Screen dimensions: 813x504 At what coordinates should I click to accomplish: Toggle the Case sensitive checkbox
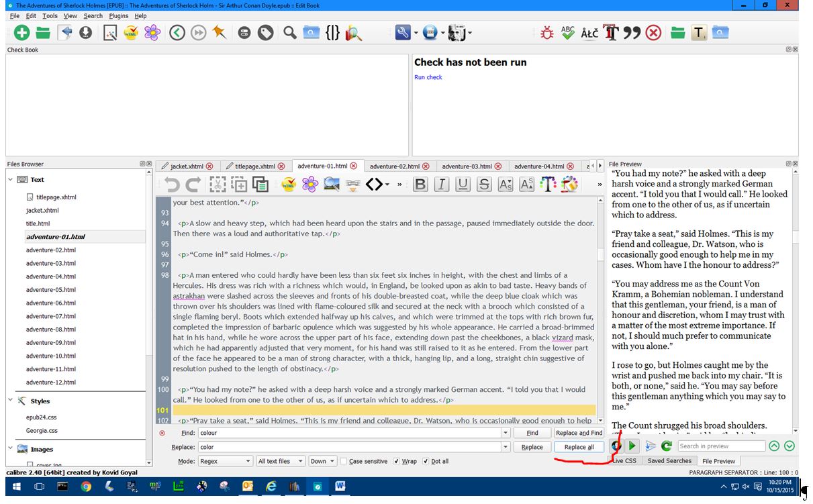[344, 461]
